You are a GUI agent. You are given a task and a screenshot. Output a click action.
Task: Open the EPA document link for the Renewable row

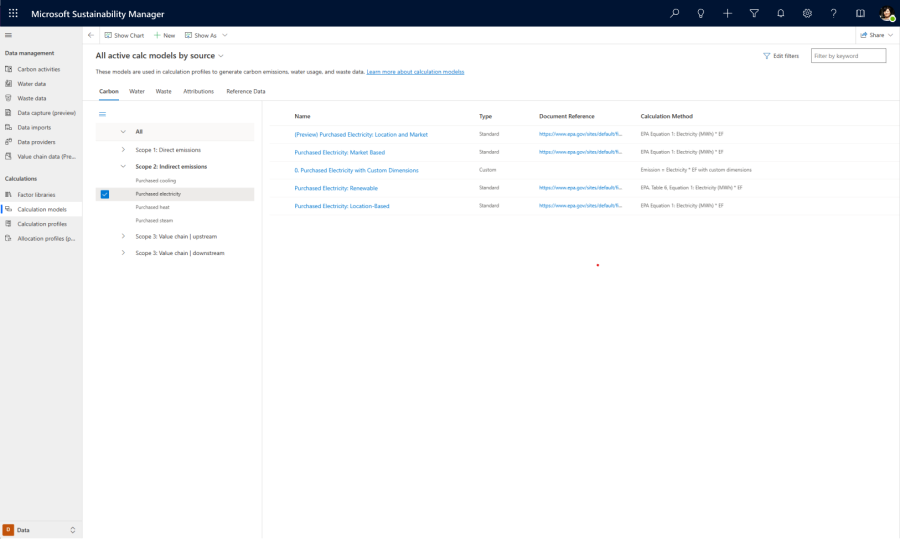tap(580, 188)
